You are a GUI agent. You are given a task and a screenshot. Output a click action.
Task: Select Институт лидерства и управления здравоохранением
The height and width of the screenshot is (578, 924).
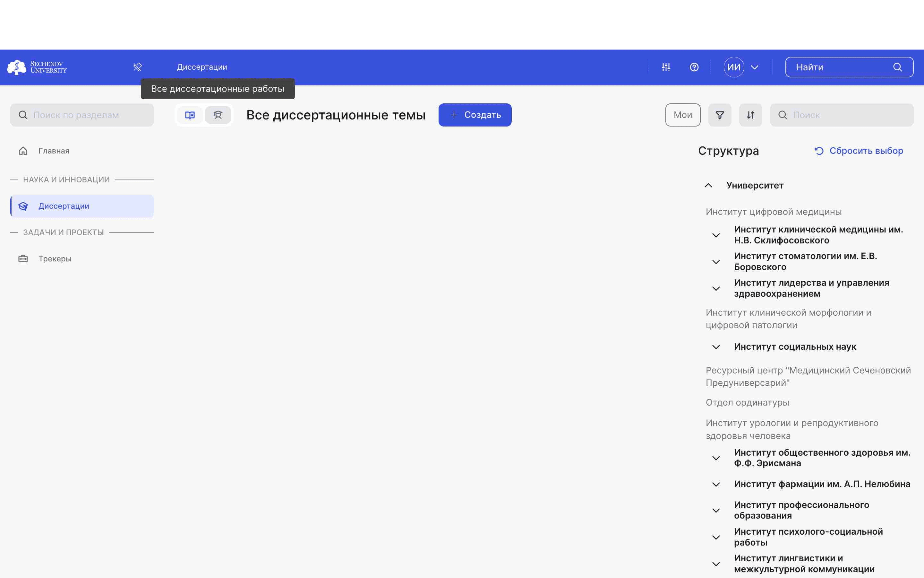coord(811,288)
